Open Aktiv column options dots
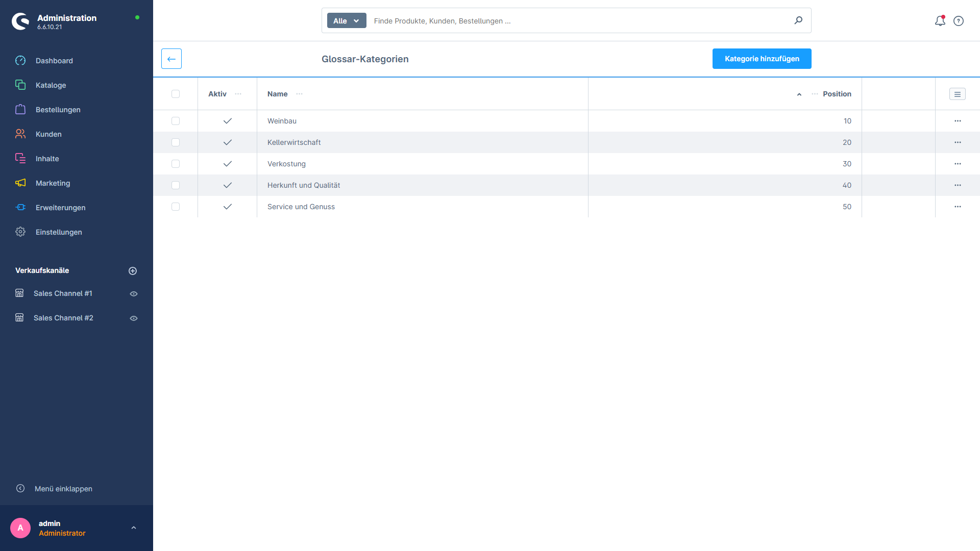Viewport: 980px width, 551px height. tap(238, 94)
